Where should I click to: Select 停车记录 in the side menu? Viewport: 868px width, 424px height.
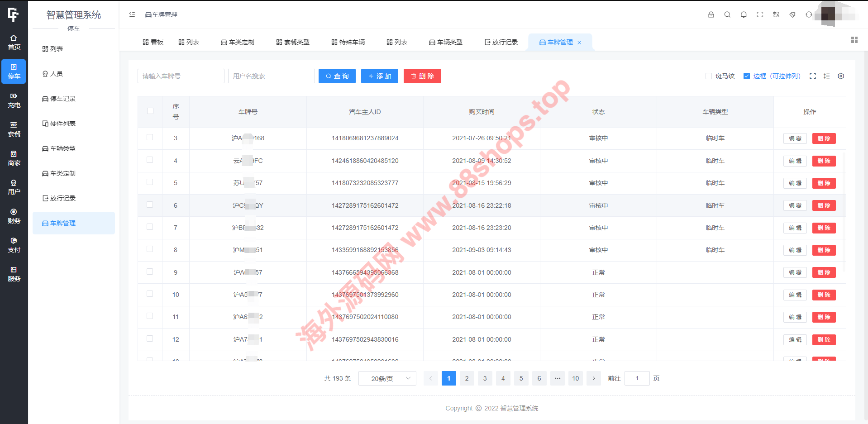point(63,99)
